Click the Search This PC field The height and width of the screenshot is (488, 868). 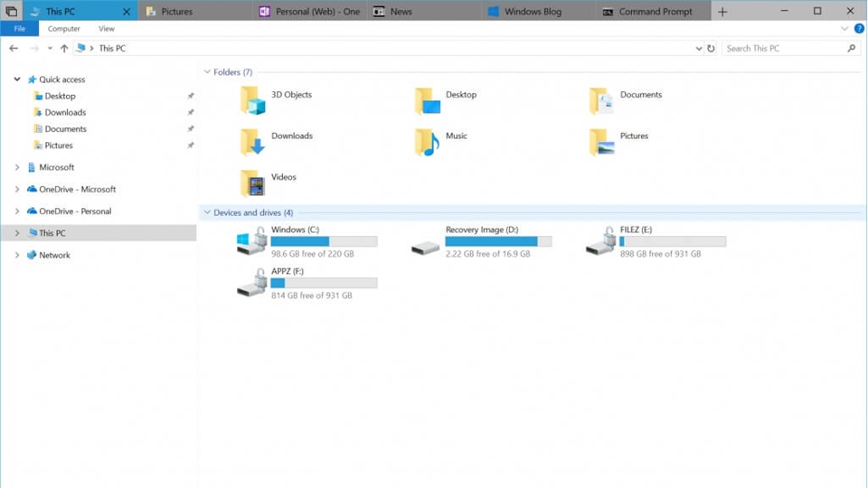point(785,49)
